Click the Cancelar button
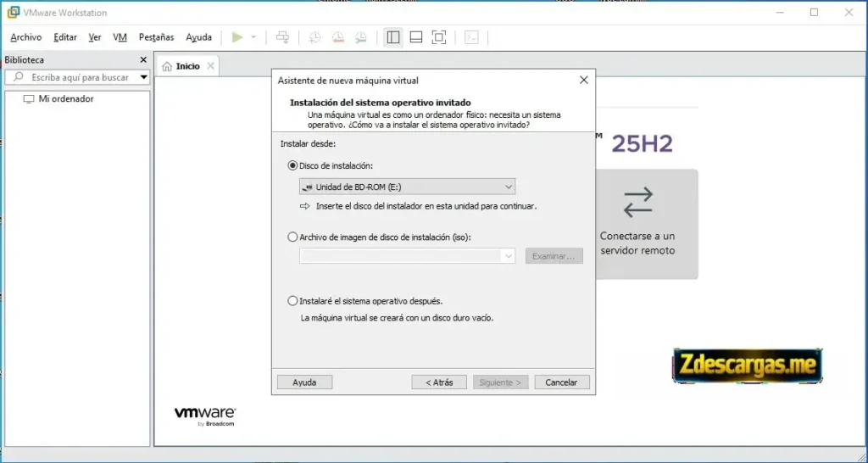The height and width of the screenshot is (463, 868). 561,382
